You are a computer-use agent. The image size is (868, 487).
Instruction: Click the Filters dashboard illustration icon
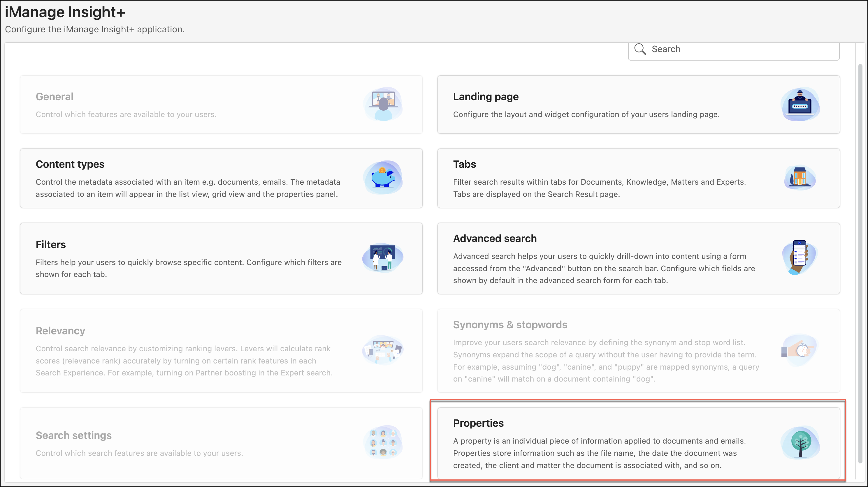383,258
